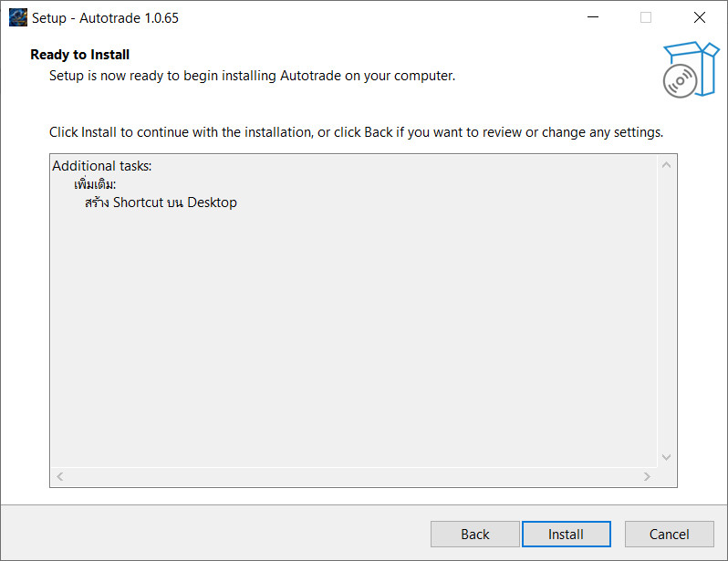The width and height of the screenshot is (728, 561).
Task: Click the horizontal scroll right arrow
Action: (x=647, y=476)
